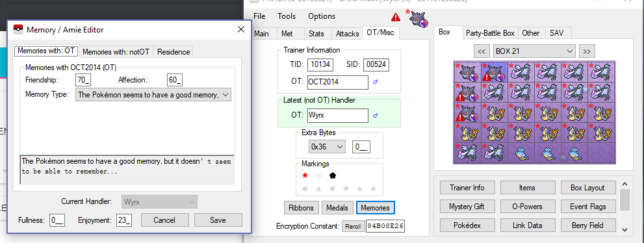Open the Tools menu
The image size is (644, 243).
287,16
